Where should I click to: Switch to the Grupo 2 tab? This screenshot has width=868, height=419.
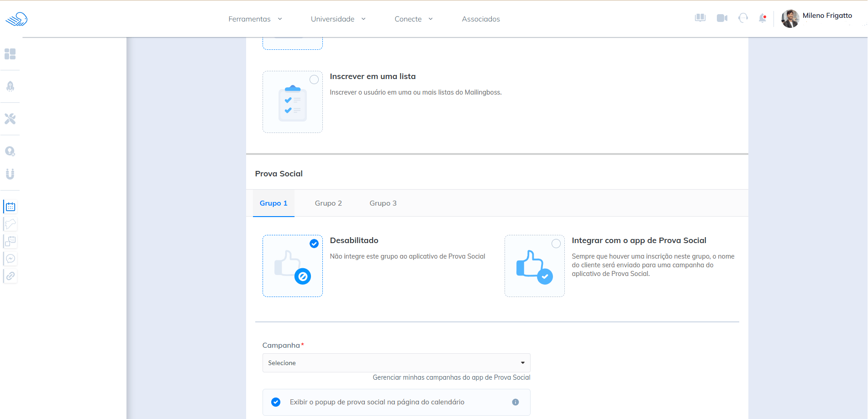point(328,203)
